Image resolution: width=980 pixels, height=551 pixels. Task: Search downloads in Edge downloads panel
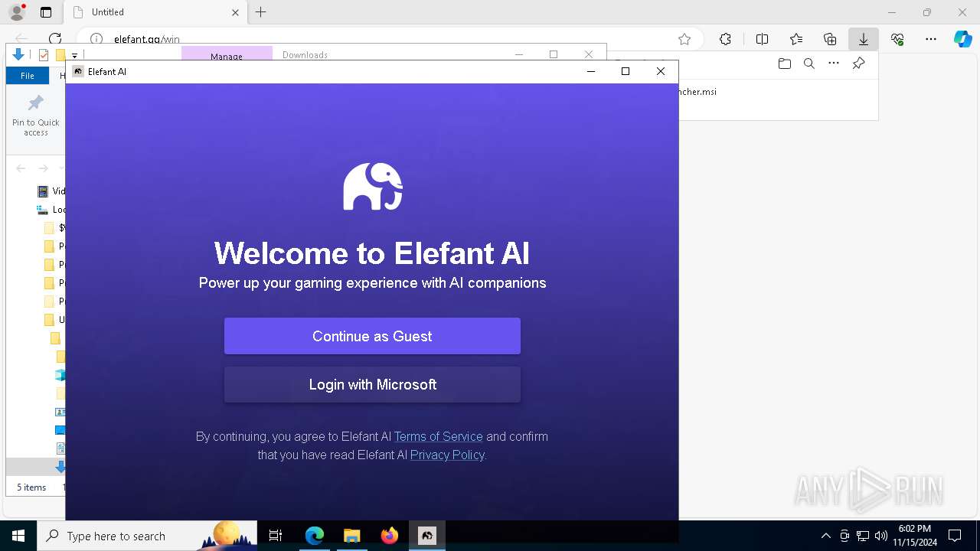808,64
